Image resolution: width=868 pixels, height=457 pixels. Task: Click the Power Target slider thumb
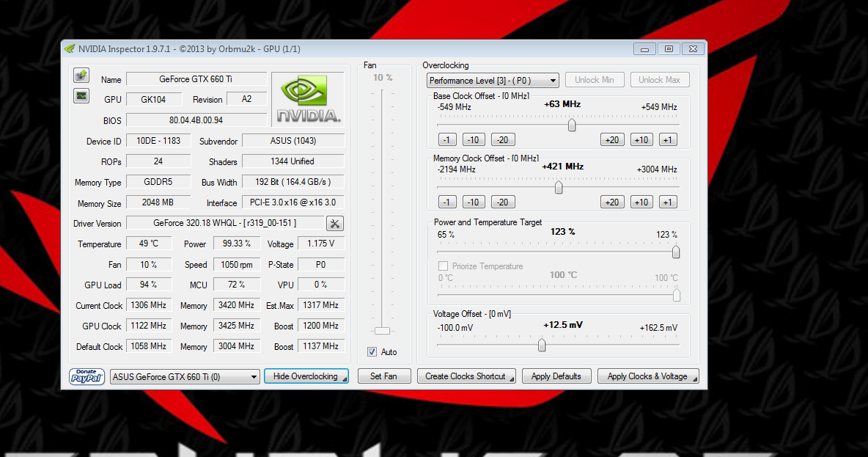pos(676,252)
